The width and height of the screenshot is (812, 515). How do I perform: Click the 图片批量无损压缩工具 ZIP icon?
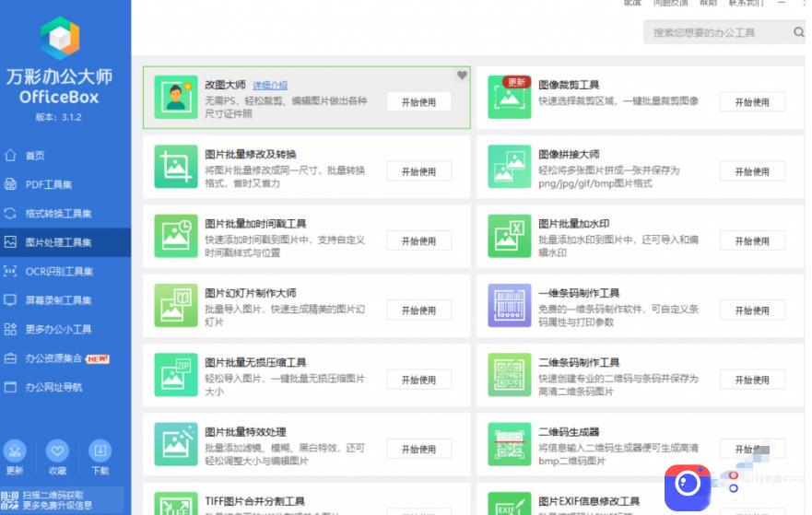[x=175, y=374]
